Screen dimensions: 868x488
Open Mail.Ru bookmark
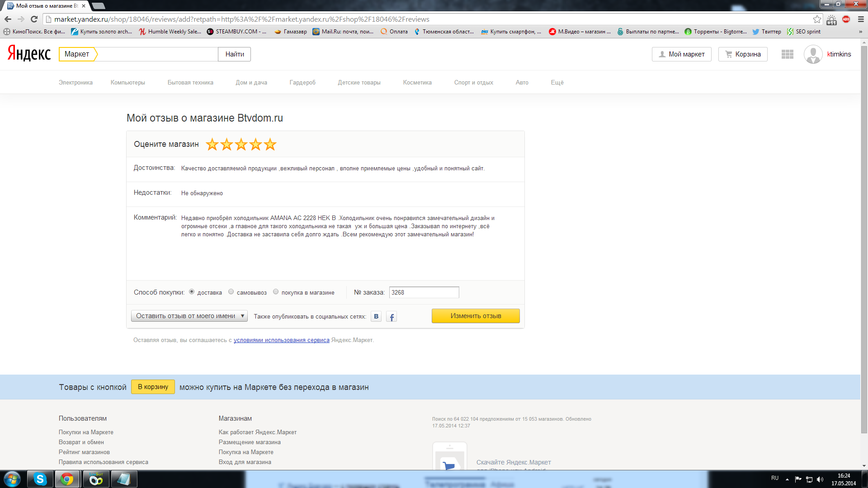click(343, 32)
